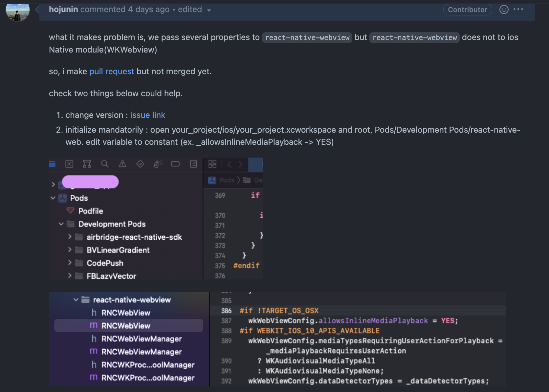The image size is (549, 392).
Task: Select the Report navigator document icon
Action: (193, 164)
